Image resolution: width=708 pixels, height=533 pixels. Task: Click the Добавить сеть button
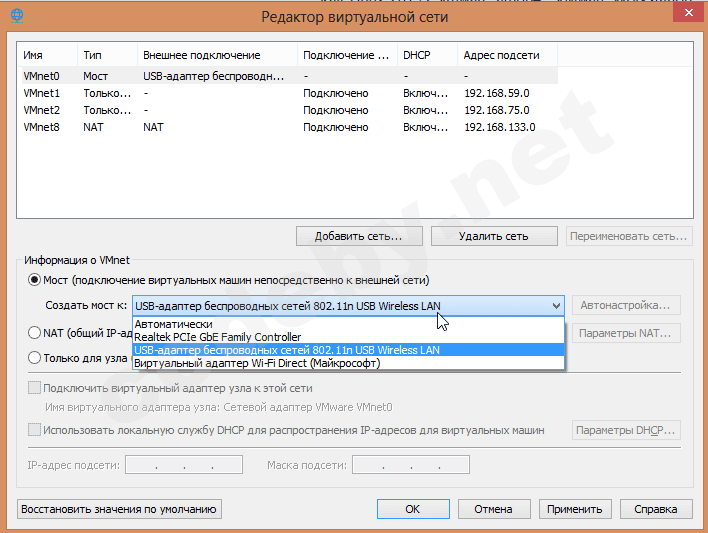pyautogui.click(x=359, y=236)
